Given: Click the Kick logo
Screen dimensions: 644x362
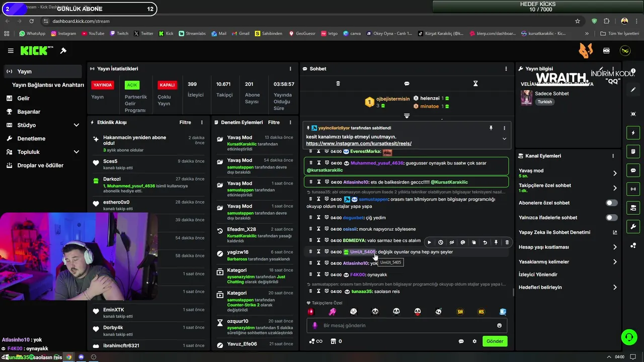Looking at the screenshot, I should [x=37, y=51].
